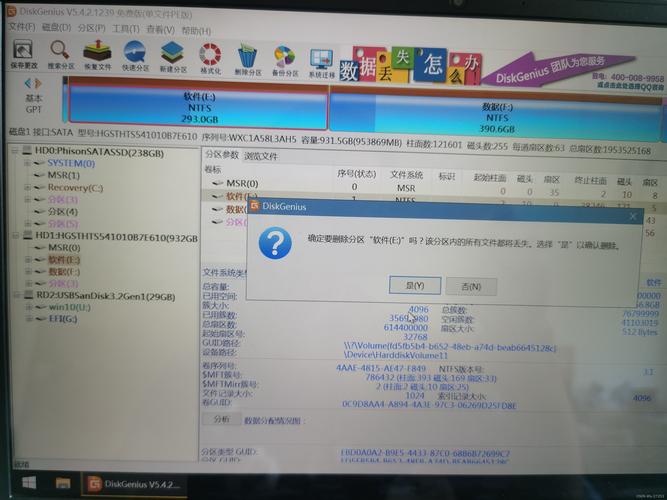Go to next disk using right arrow

[x=38, y=83]
